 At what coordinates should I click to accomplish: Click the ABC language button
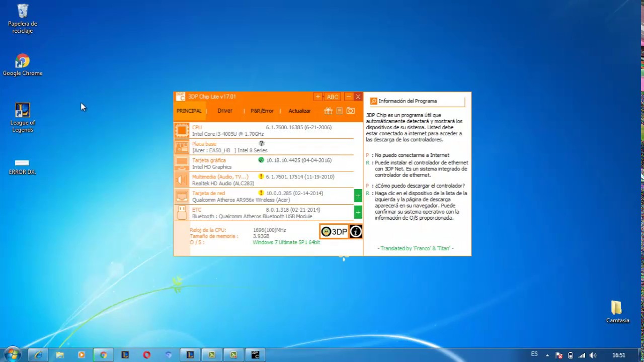click(333, 97)
